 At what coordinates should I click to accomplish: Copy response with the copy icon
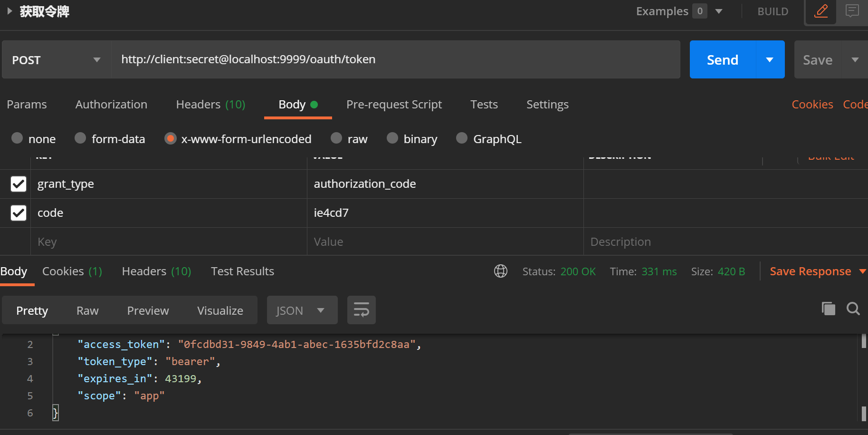[x=828, y=309]
